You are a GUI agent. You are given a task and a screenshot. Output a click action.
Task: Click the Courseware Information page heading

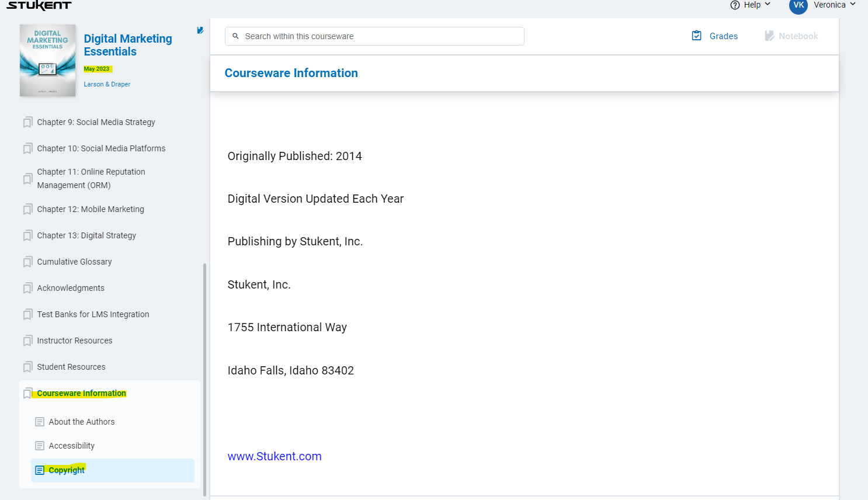(x=291, y=73)
